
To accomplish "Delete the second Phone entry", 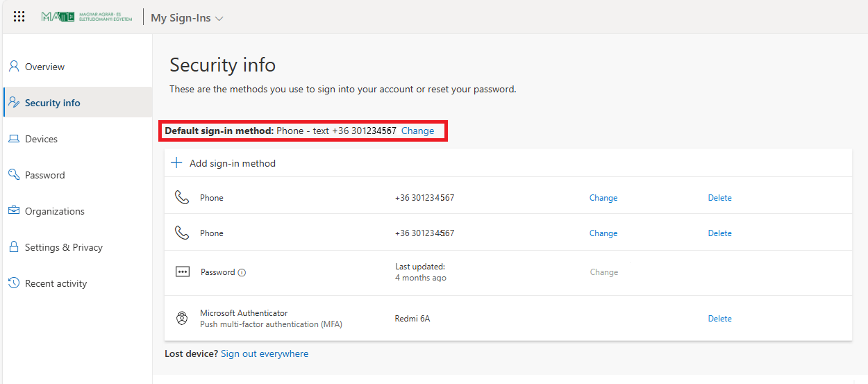I will [x=719, y=233].
